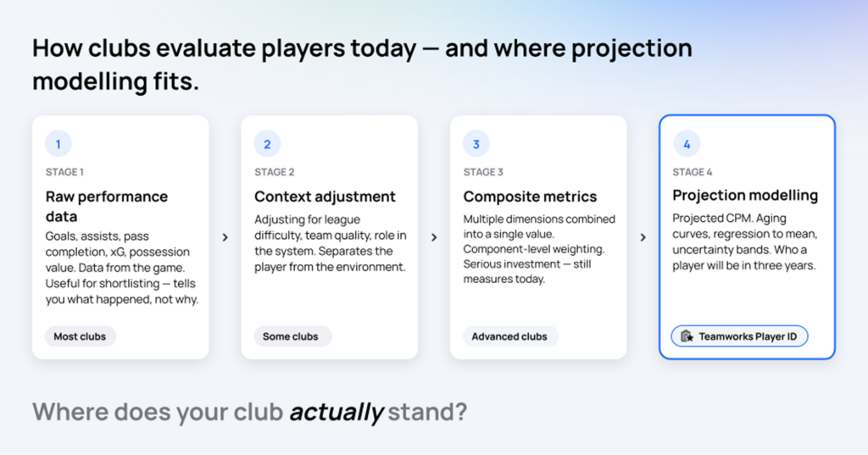This screenshot has height=455, width=868.
Task: Click the italic word actually
Action: point(336,412)
